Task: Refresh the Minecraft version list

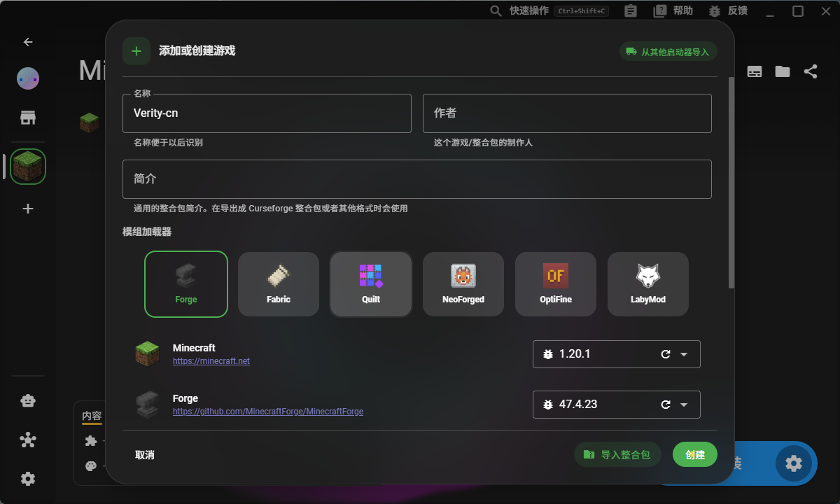Action: [666, 354]
